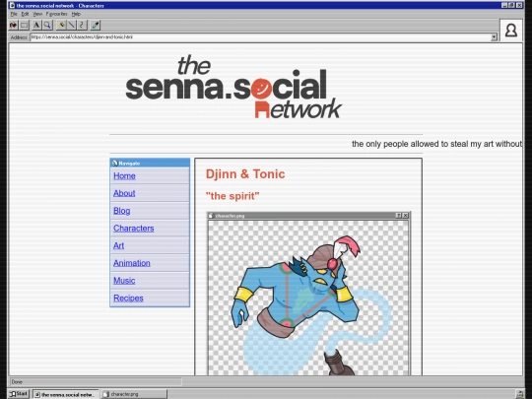Viewport: 532px width, 399px height.
Task: Select the straight line tool
Action: tap(72, 25)
